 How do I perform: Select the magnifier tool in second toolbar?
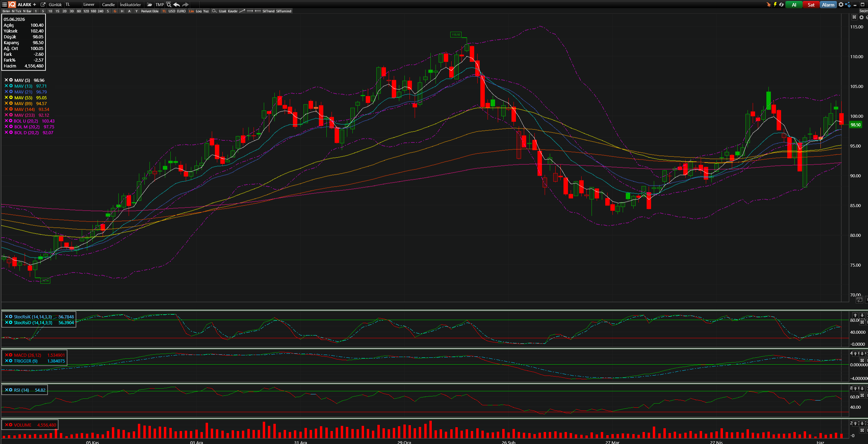click(x=214, y=11)
